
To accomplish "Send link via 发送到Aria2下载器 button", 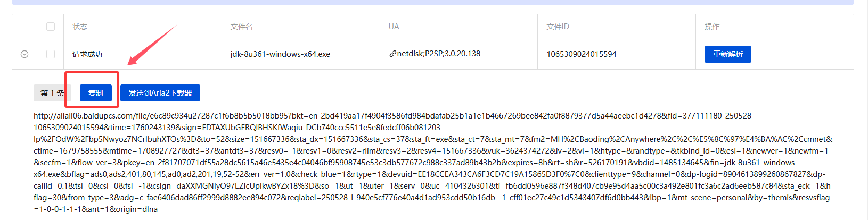I will [x=160, y=93].
